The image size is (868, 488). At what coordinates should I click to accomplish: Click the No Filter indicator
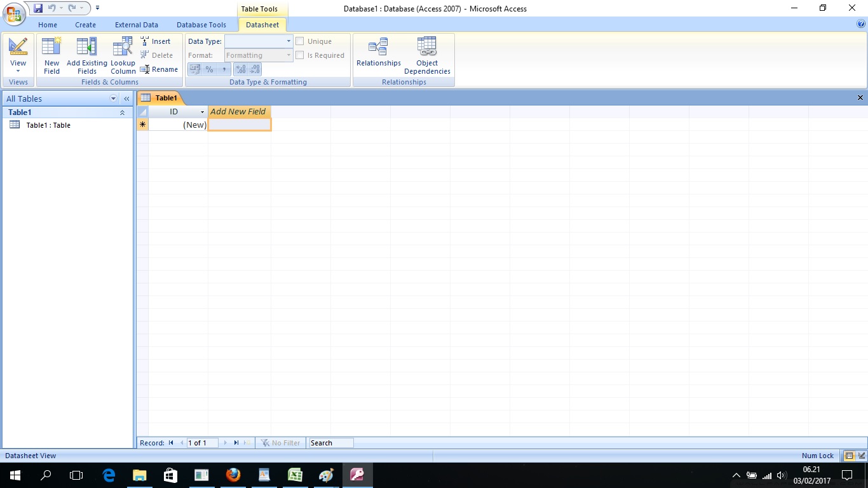[x=280, y=443]
